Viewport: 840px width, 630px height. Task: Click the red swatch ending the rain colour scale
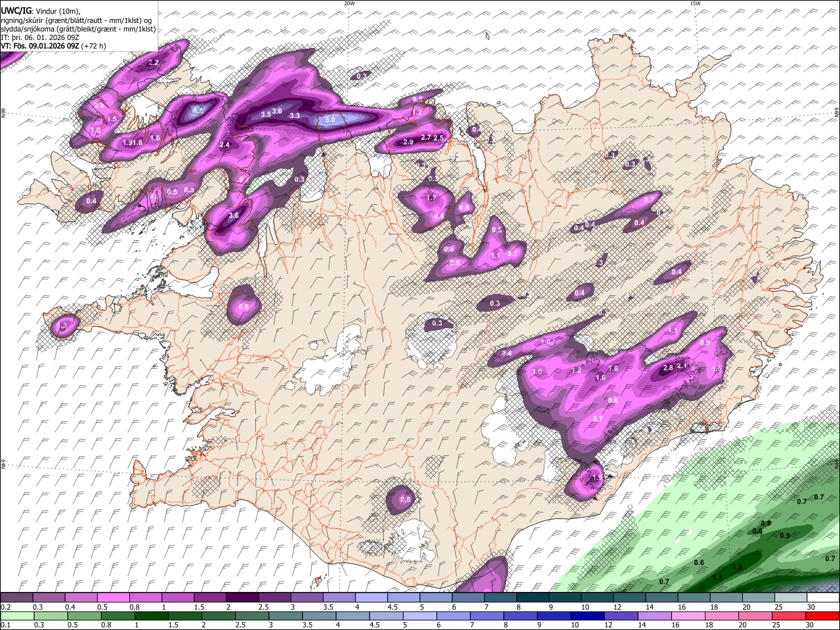coord(822,616)
